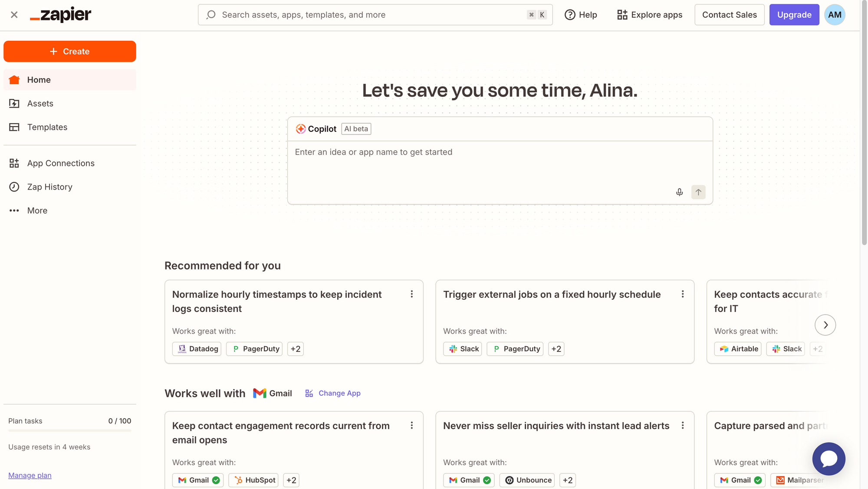
Task: Open Home in the sidebar
Action: click(69, 80)
